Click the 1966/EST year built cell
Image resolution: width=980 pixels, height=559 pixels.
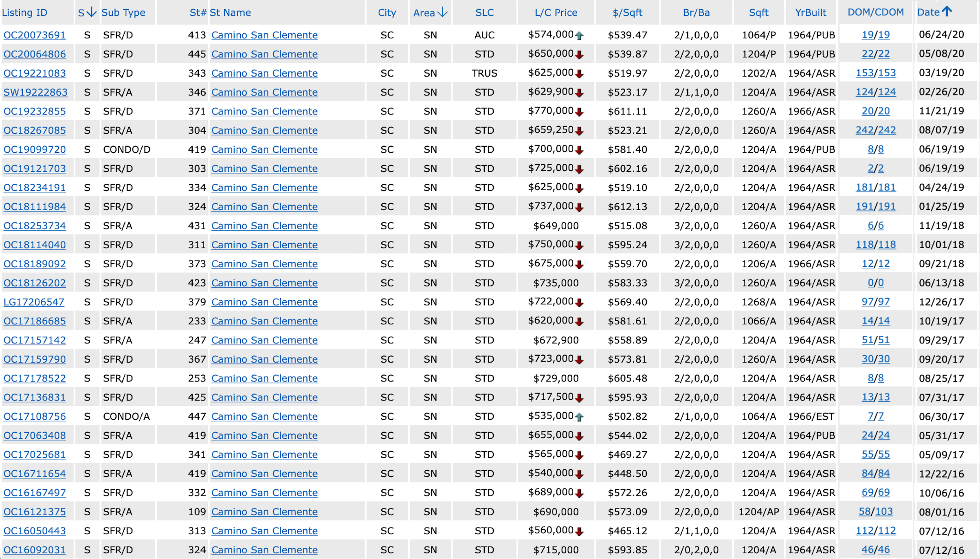(811, 416)
